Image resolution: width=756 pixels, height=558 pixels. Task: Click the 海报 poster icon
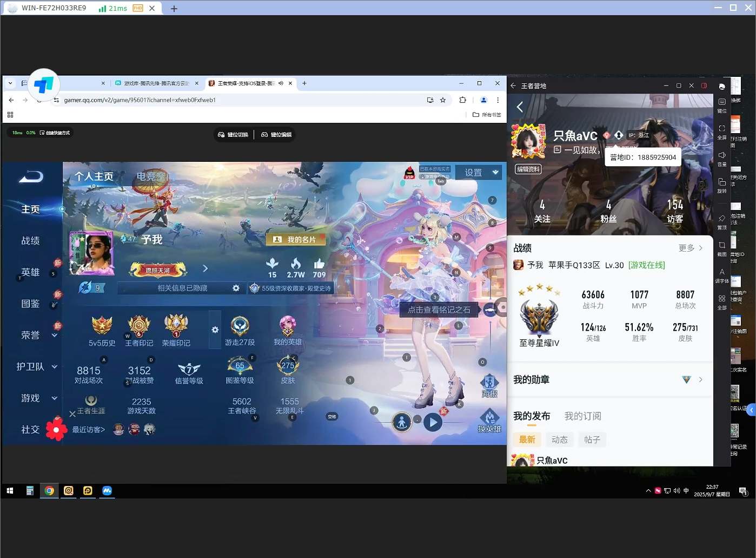coord(489,386)
